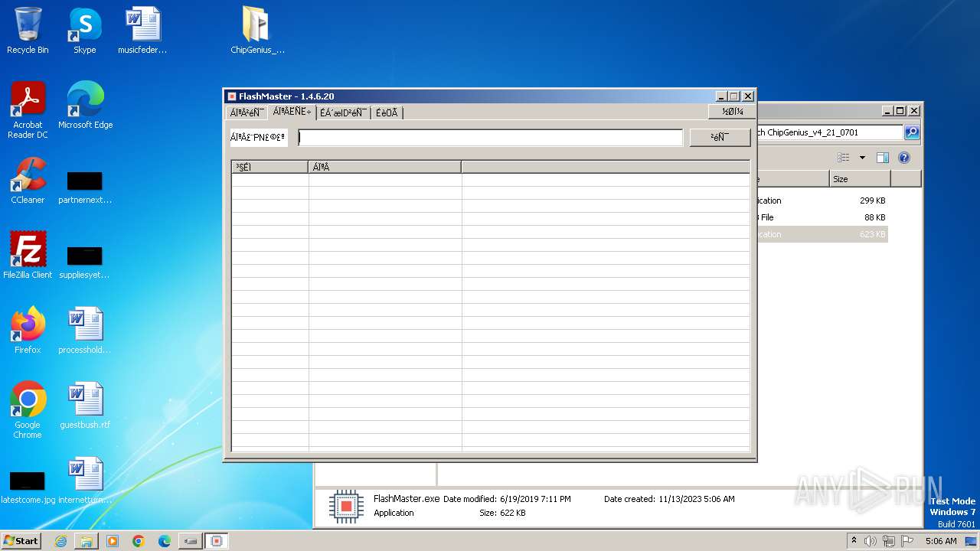The width and height of the screenshot is (980, 551).
Task: Click the button beside the FlashMaster text field
Action: point(720,138)
